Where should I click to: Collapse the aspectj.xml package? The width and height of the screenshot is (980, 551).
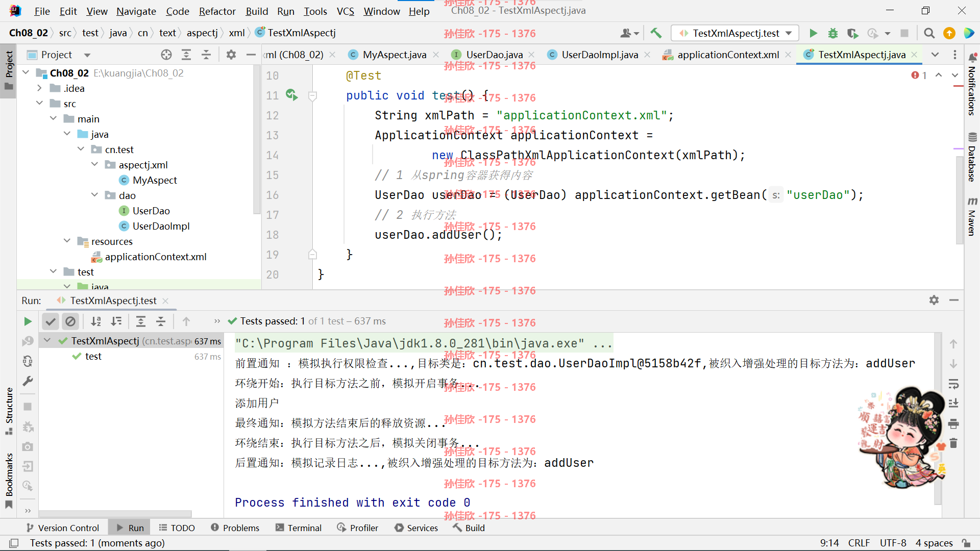94,165
